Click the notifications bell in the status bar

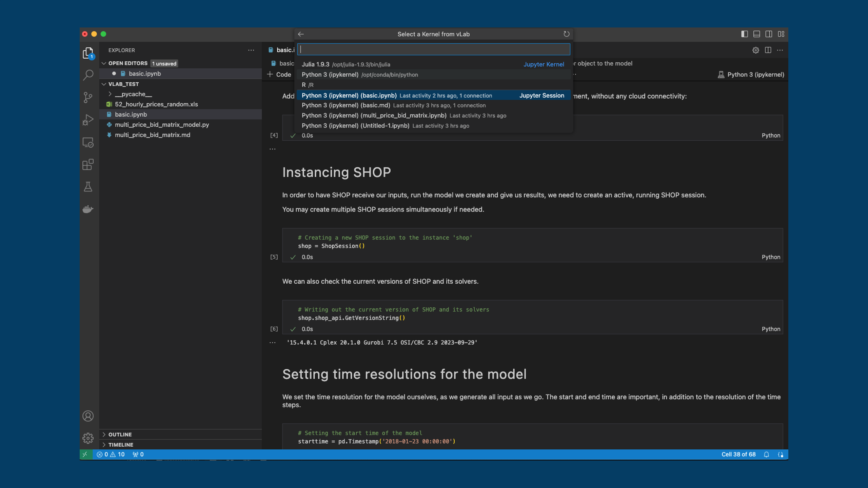pos(767,454)
